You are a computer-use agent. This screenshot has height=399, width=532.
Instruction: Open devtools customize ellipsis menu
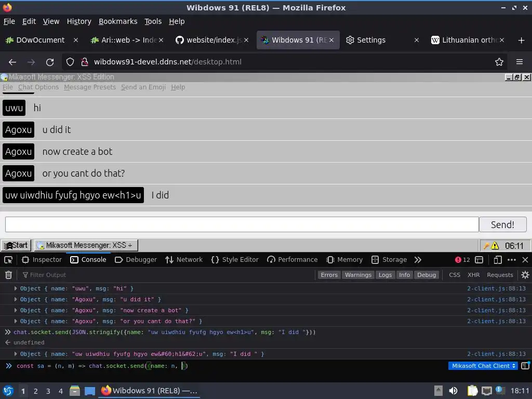pos(511,260)
